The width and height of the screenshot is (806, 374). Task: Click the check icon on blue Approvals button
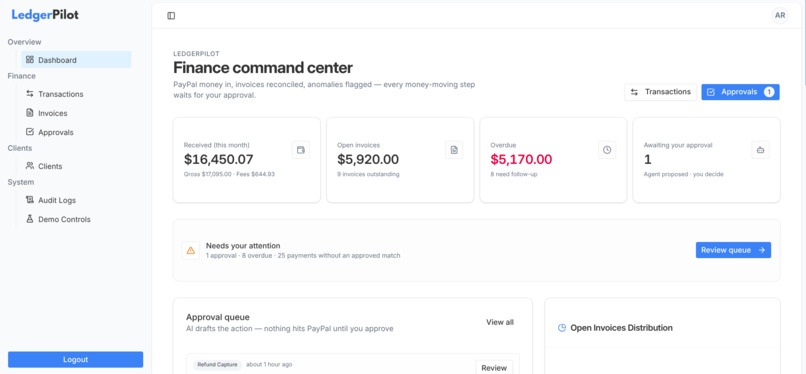711,92
